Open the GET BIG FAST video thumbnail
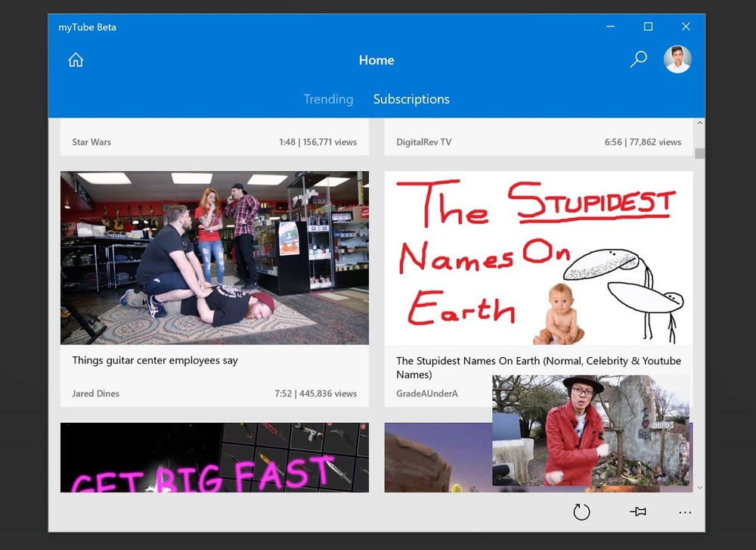 pyautogui.click(x=215, y=458)
